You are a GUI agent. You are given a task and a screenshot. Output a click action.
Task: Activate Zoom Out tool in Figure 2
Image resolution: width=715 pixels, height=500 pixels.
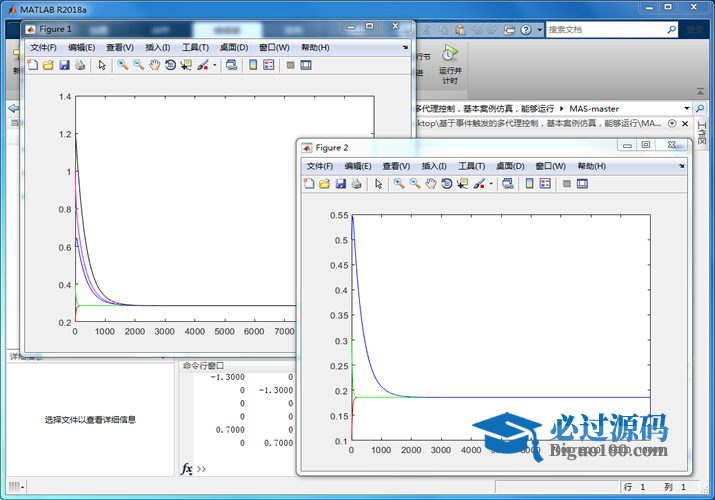414,184
